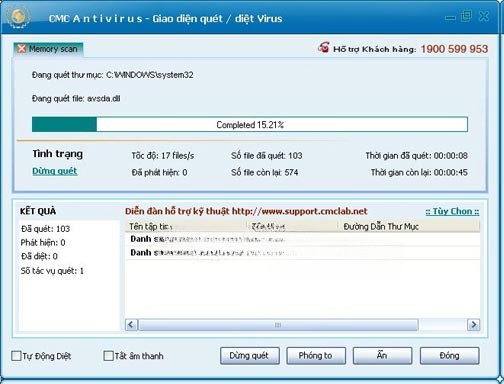
Task: Click the hotline number 1900 599 953
Action: point(454,49)
